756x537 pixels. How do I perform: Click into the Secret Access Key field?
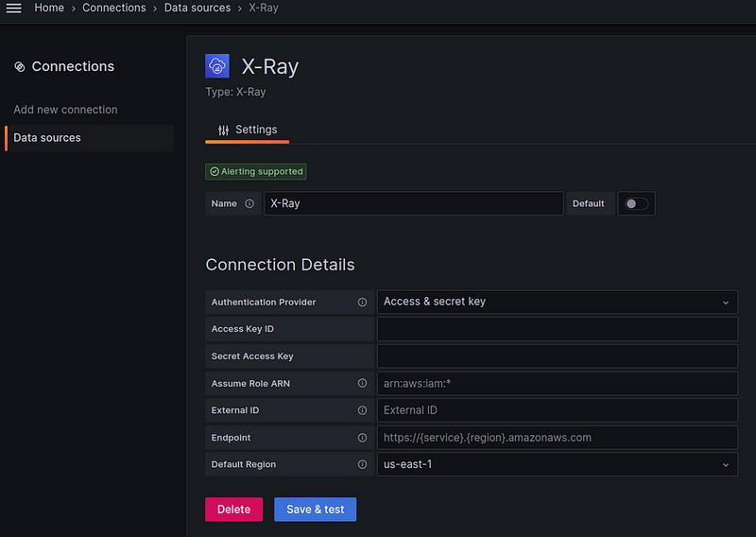click(x=557, y=356)
